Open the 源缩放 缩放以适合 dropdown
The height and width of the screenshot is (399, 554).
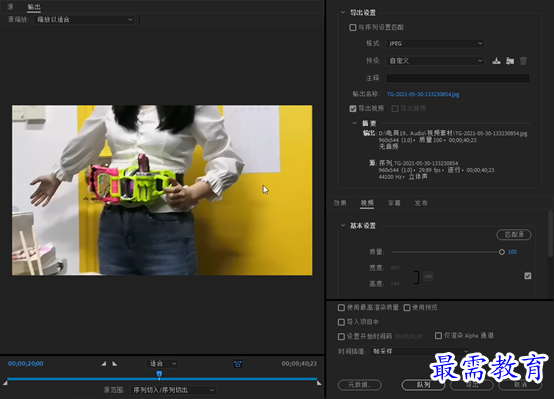[x=84, y=19]
